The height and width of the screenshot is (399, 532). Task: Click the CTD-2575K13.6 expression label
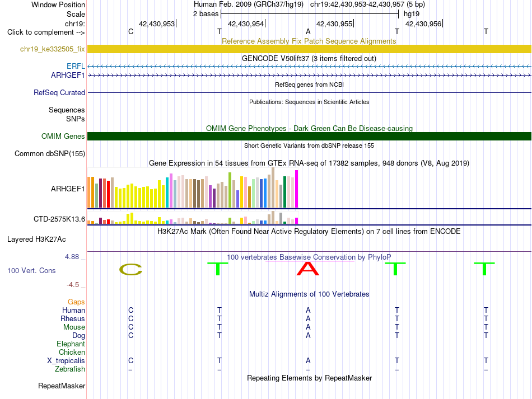[59, 219]
